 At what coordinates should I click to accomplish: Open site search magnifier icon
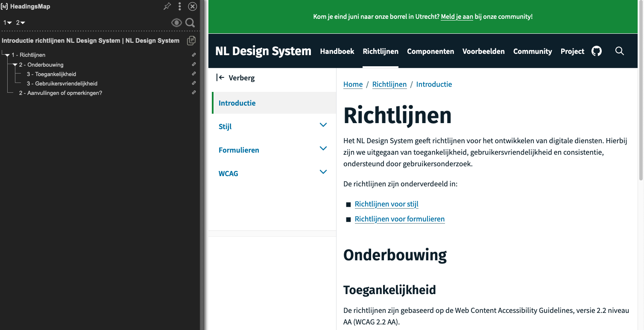click(620, 51)
